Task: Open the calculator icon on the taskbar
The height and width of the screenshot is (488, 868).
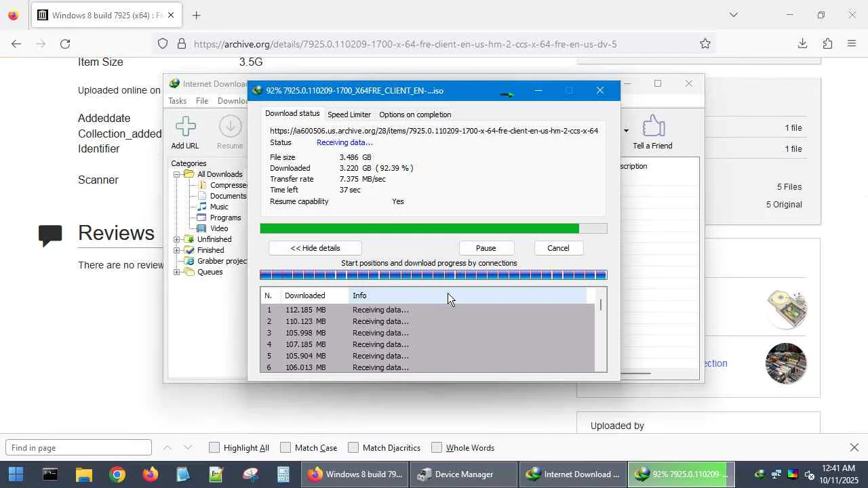Action: tap(283, 474)
